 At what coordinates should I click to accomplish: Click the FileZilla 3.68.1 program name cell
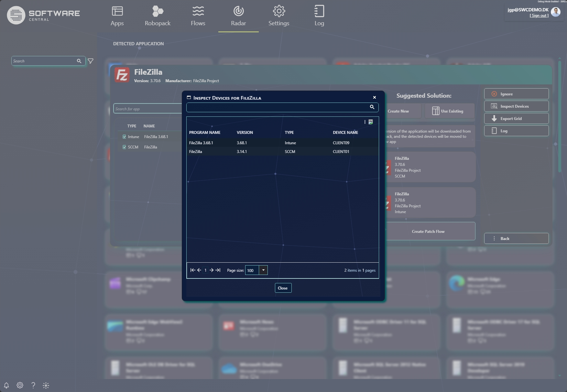click(x=201, y=143)
